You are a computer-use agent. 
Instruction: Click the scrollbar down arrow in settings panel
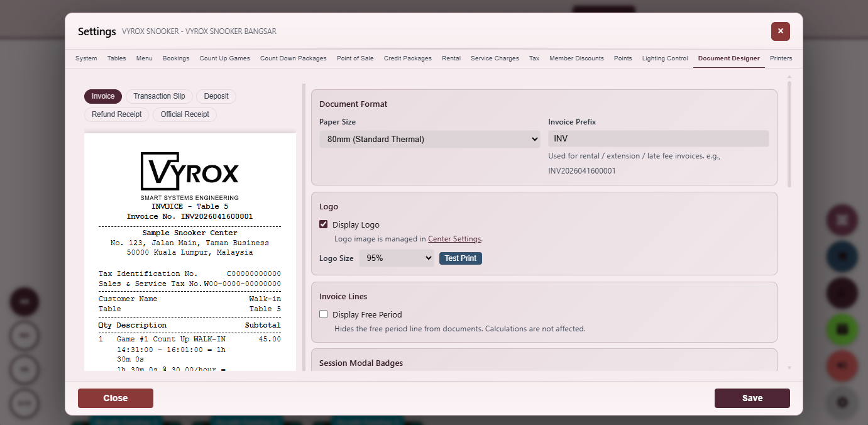coord(789,368)
